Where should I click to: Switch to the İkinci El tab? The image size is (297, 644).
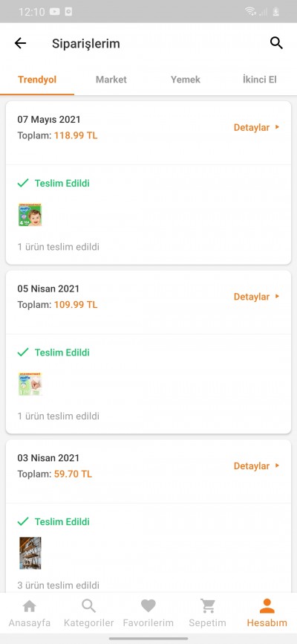coord(260,80)
